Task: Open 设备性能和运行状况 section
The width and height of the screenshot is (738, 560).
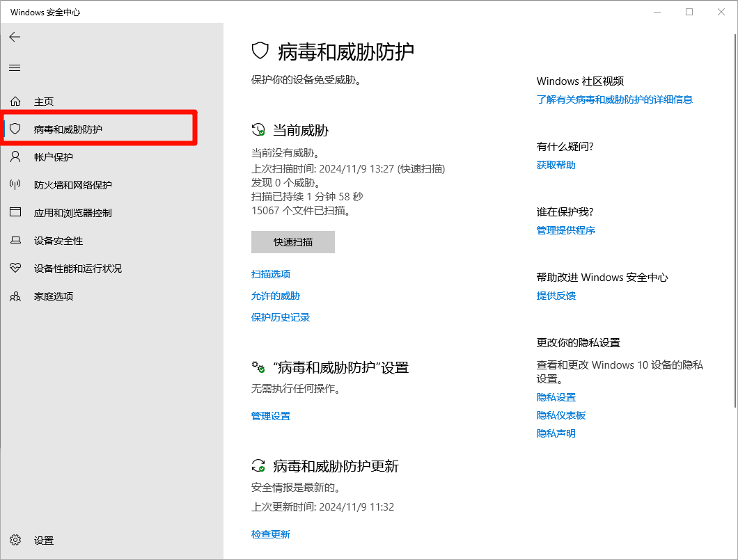Action: 78,269
